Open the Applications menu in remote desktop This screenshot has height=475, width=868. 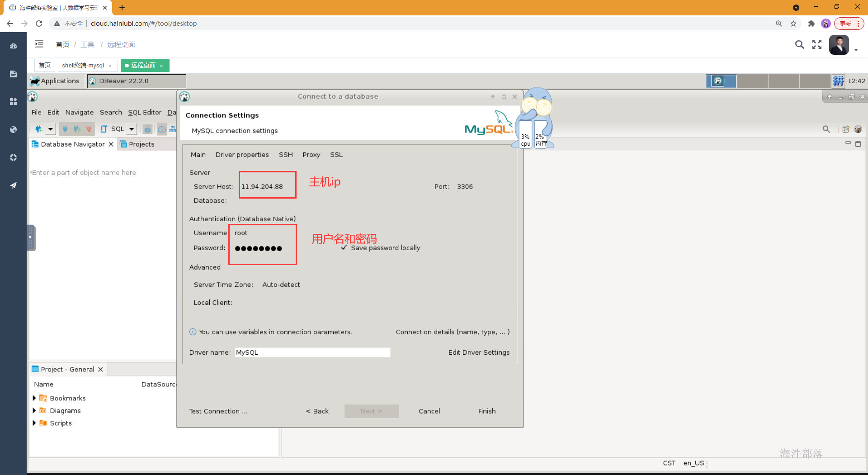(55, 81)
